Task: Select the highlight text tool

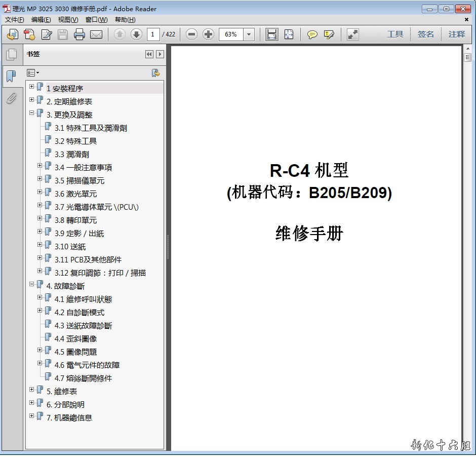Action: (329, 34)
